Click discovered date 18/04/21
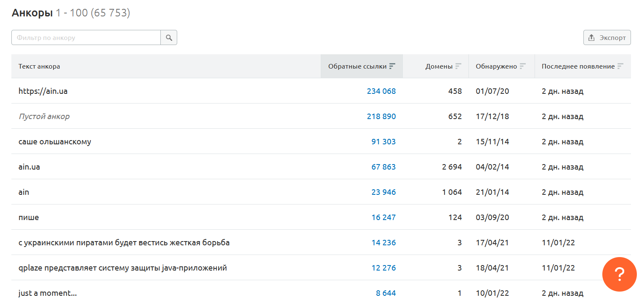This screenshot has height=300, width=644. (x=492, y=268)
